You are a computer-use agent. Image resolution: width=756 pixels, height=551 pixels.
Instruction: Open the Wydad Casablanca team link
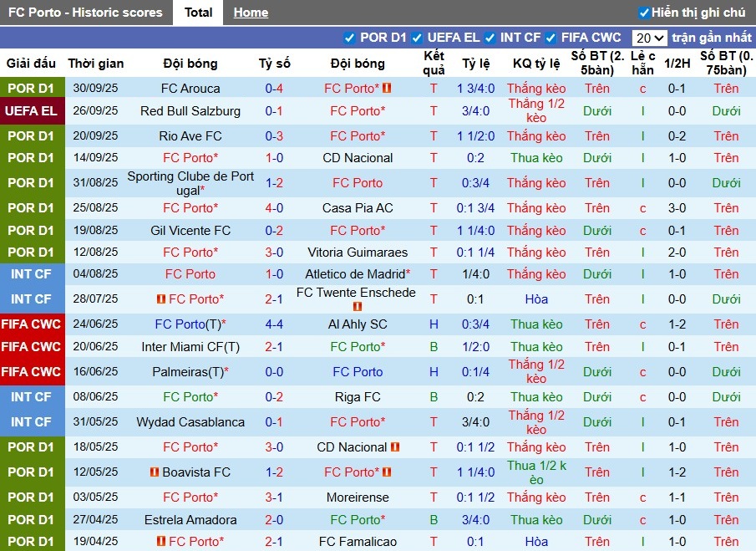click(x=190, y=422)
